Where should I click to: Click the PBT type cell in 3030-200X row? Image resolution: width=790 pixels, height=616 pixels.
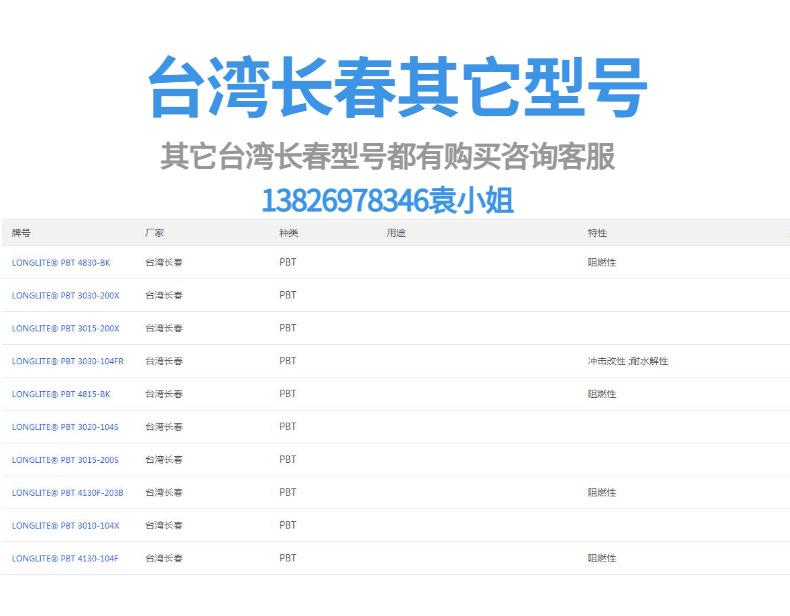288,295
